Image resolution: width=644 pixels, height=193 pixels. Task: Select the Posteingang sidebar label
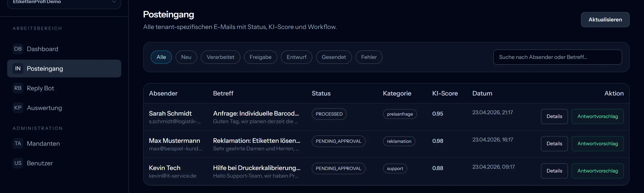(x=45, y=68)
